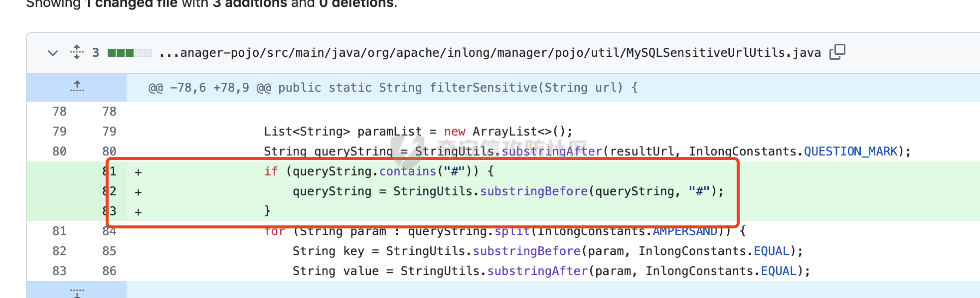Viewport: 980px width, 298px height.
Task: Expand hidden lines above the hunk
Action: coord(77,87)
